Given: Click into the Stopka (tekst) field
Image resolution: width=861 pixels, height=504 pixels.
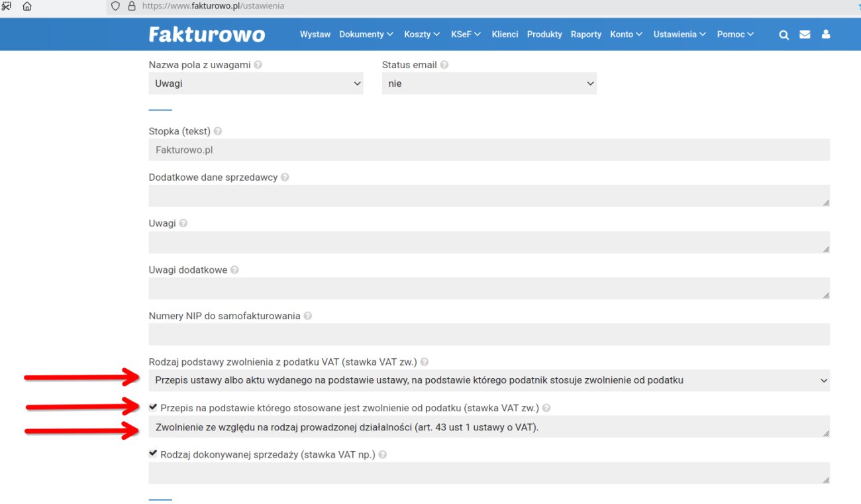Looking at the screenshot, I should [489, 150].
